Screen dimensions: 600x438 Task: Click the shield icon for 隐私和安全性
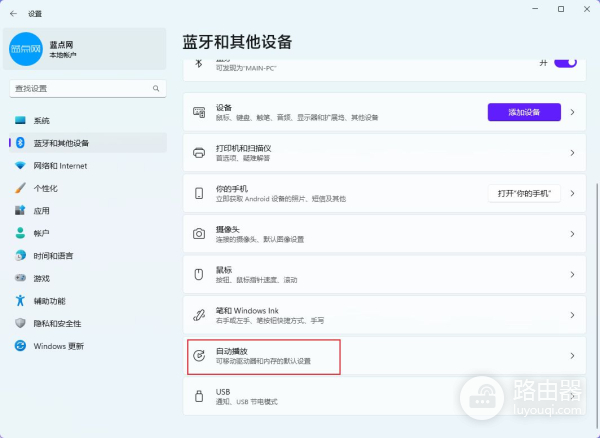pos(20,323)
